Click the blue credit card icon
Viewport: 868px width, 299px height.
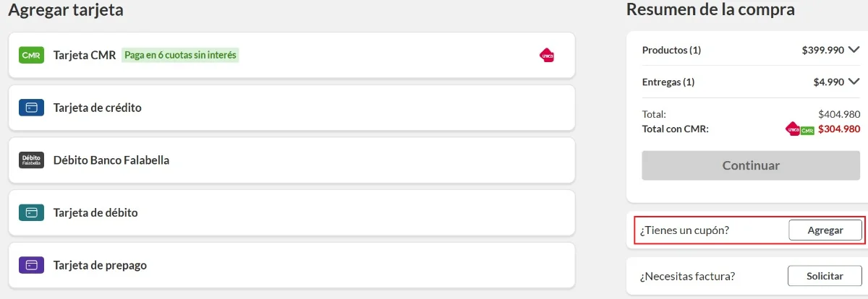coord(31,108)
